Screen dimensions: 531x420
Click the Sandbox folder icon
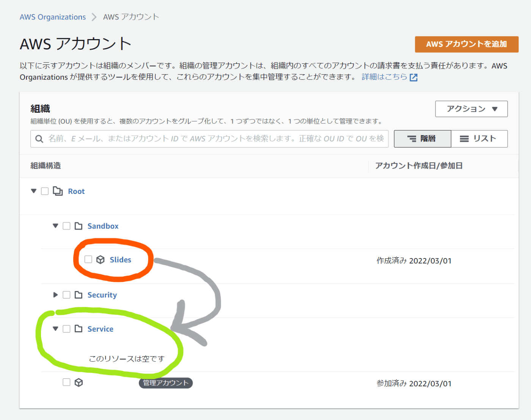coord(79,226)
